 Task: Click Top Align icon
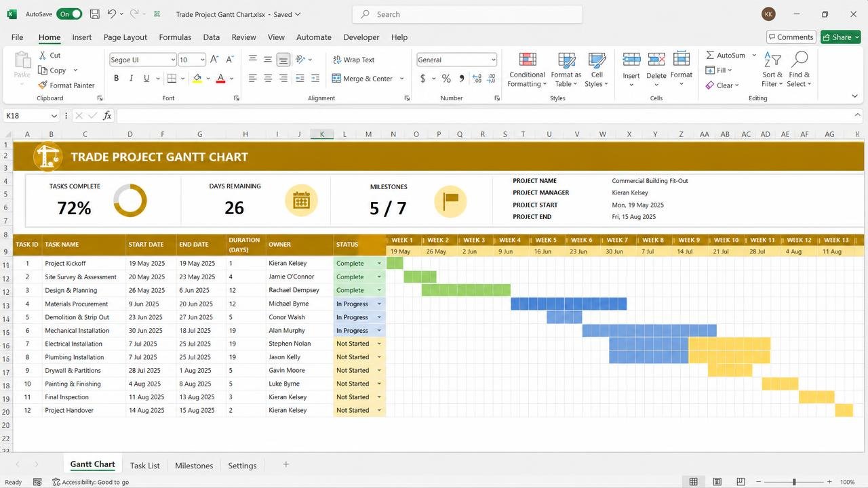pos(253,60)
